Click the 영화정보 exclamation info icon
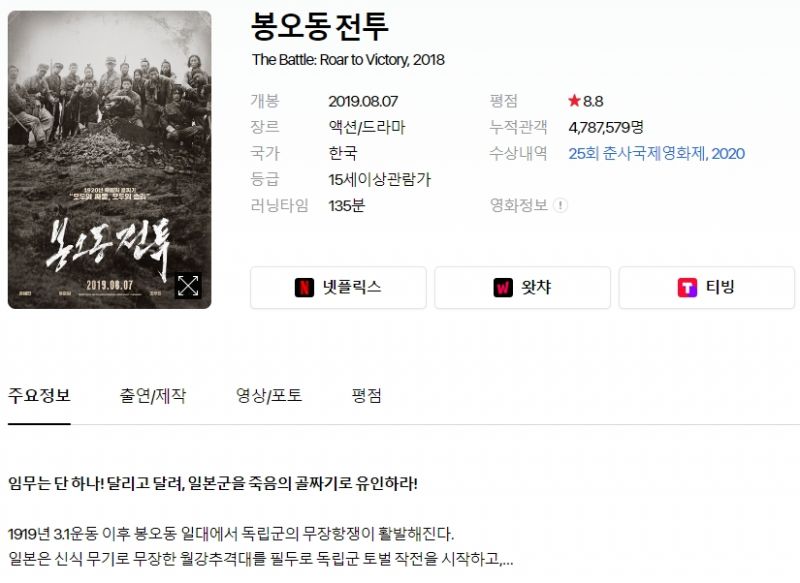The height and width of the screenshot is (583, 800). pyautogui.click(x=560, y=206)
